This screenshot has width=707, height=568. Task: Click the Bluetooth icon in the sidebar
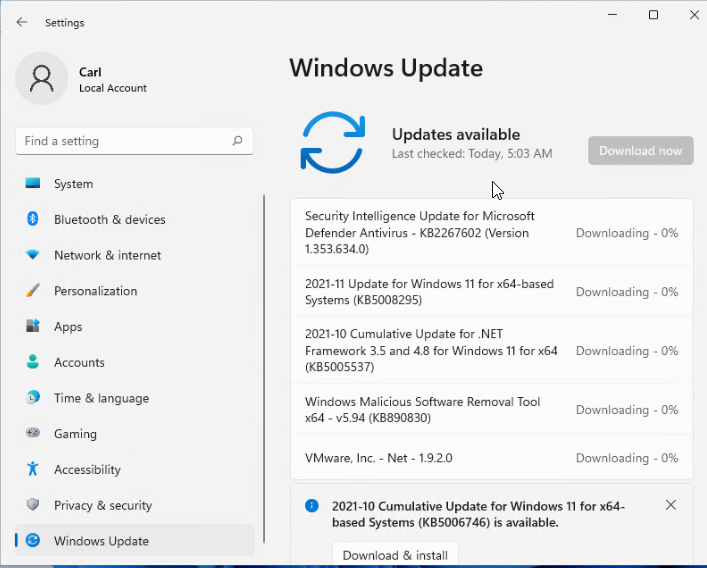(x=32, y=219)
